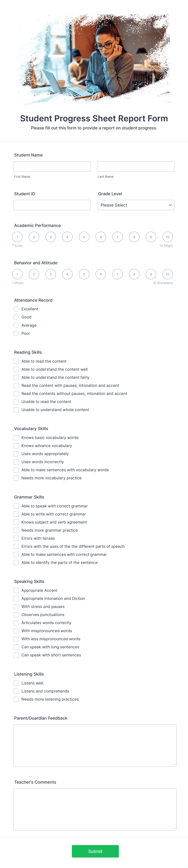Viewport: 188px width, 868px height.
Task: Check 'Needs more grammar practice'
Action: tap(16, 530)
